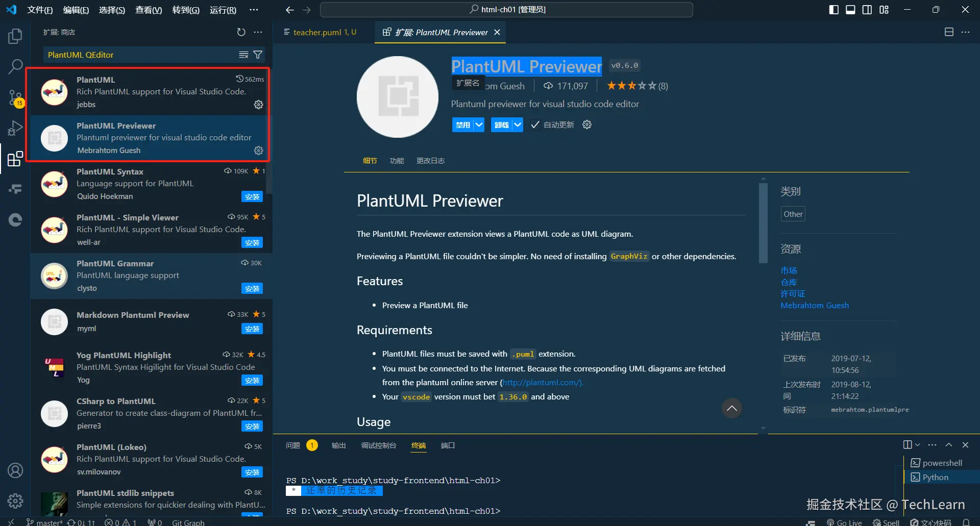
Task: Install Markdown Plantuml Preview extension
Action: [x=252, y=329]
